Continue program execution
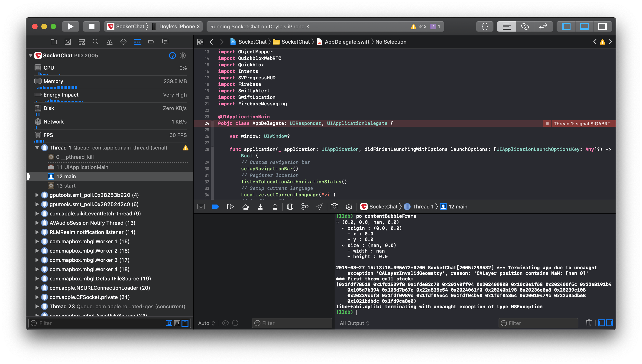Screen dimensions: 642x364 click(230, 207)
